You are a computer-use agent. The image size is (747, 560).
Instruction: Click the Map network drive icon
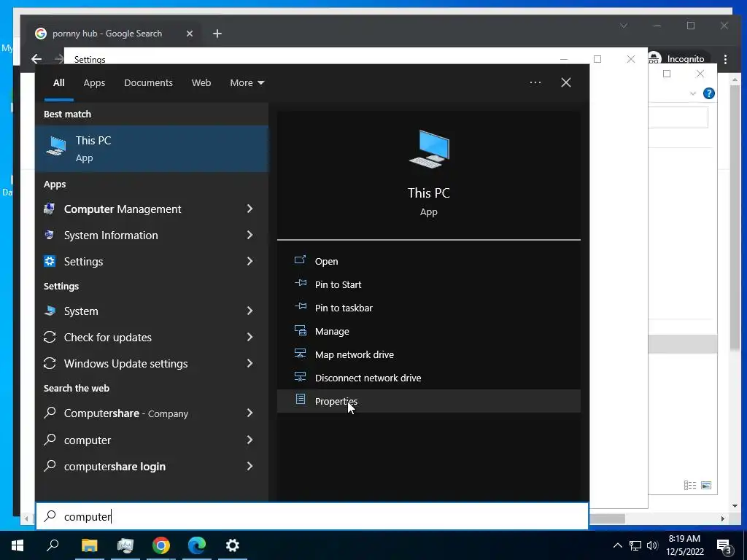click(300, 353)
